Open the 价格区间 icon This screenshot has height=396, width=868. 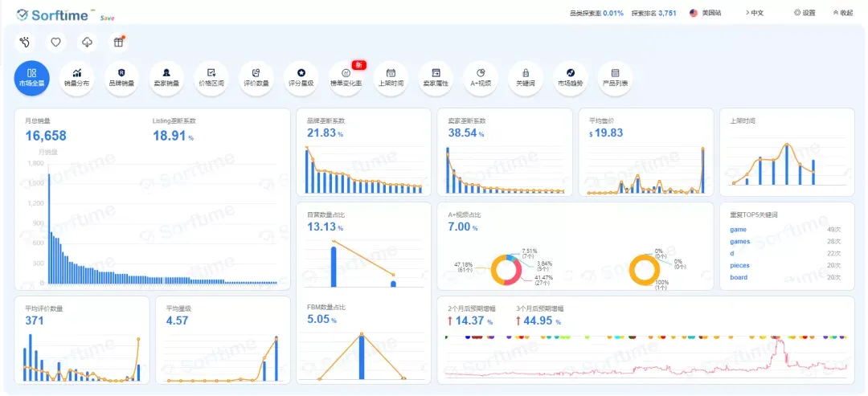click(211, 78)
